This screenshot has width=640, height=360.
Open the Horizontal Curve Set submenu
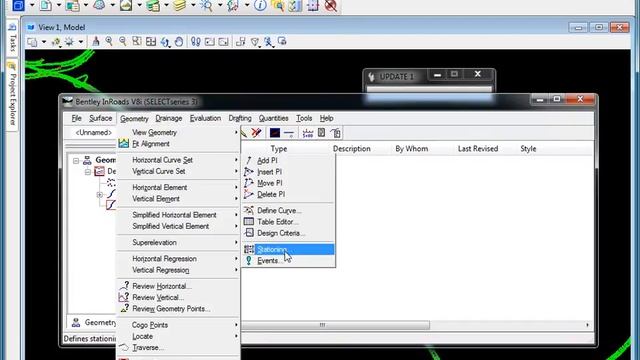click(178, 160)
